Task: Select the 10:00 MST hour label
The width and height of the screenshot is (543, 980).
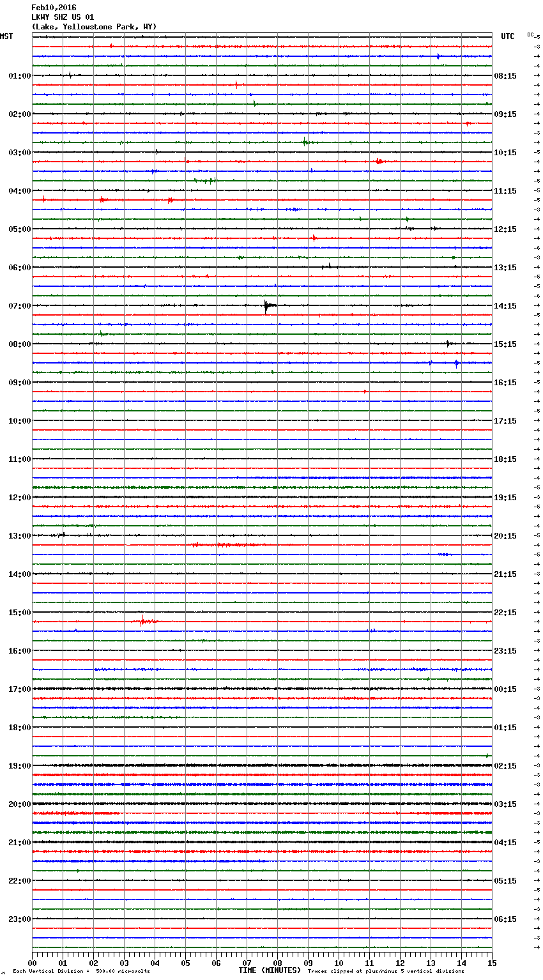Action: click(x=20, y=421)
